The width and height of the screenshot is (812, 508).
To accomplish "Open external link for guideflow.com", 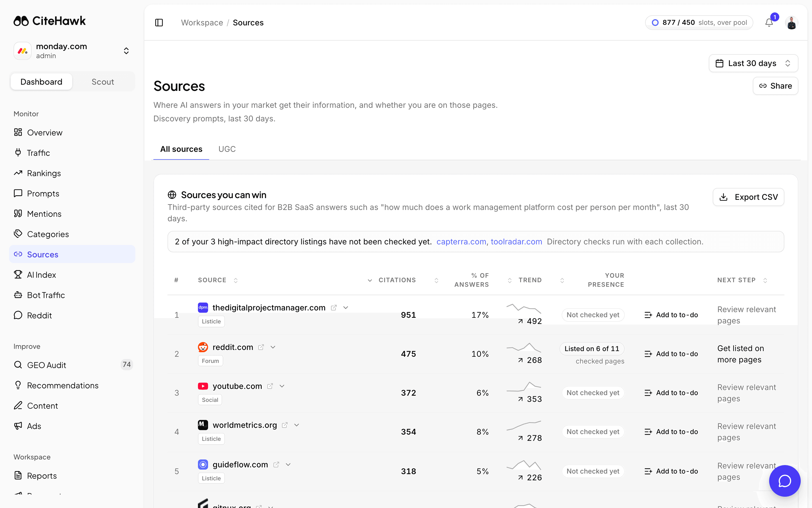I will click(x=276, y=465).
